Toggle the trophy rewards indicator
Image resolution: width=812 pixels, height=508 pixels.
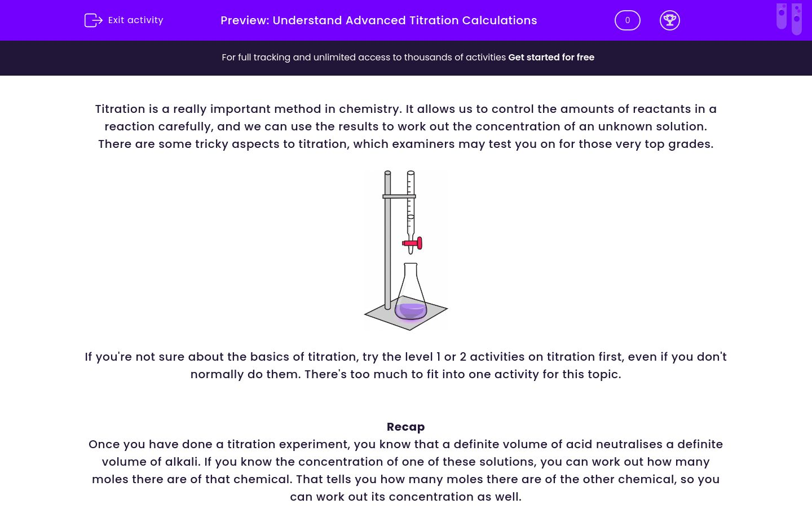coord(670,20)
